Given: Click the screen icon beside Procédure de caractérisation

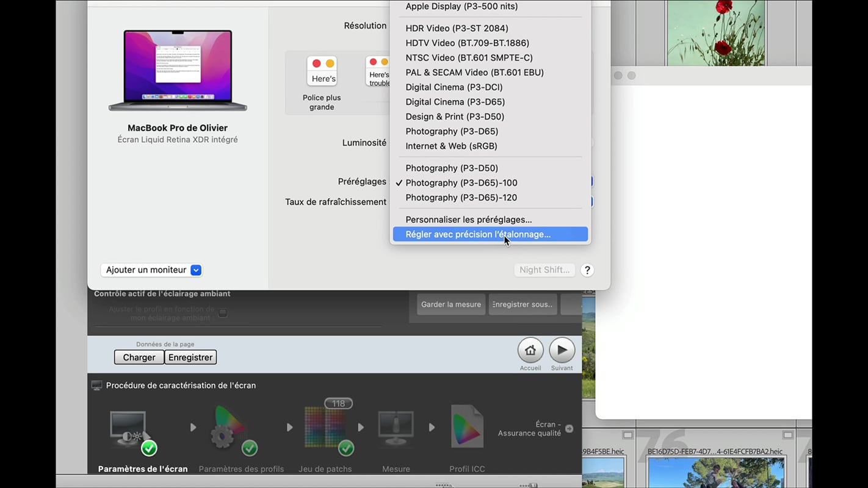Looking at the screenshot, I should coord(96,386).
